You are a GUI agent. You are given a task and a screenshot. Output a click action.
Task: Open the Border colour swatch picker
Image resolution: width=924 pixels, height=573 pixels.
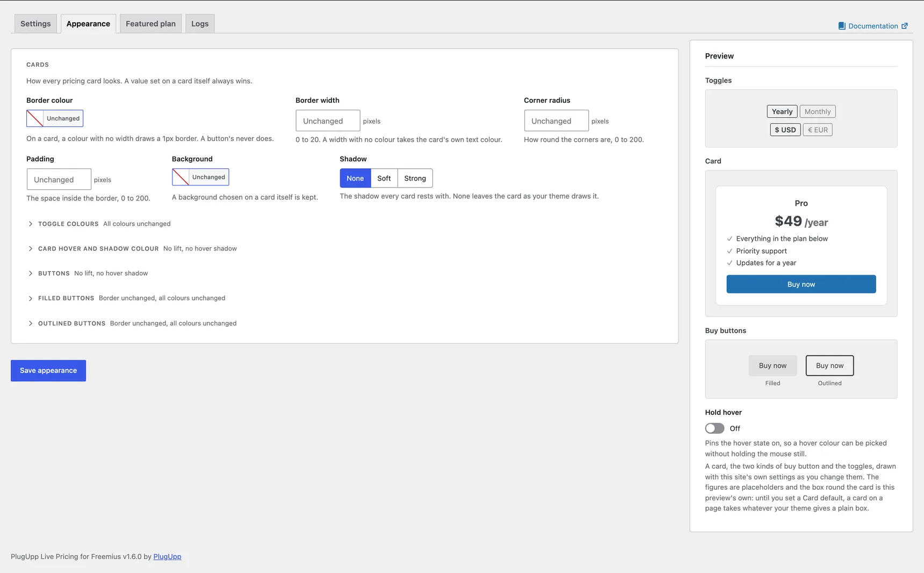click(55, 118)
